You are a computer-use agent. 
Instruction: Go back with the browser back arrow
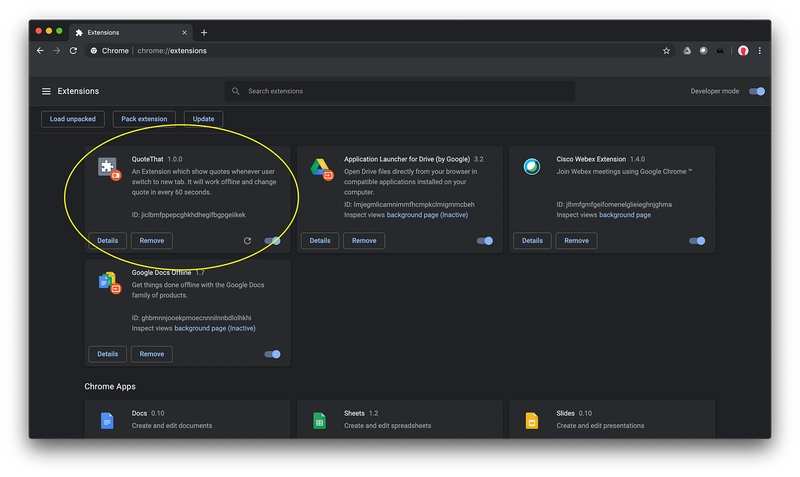[40, 51]
